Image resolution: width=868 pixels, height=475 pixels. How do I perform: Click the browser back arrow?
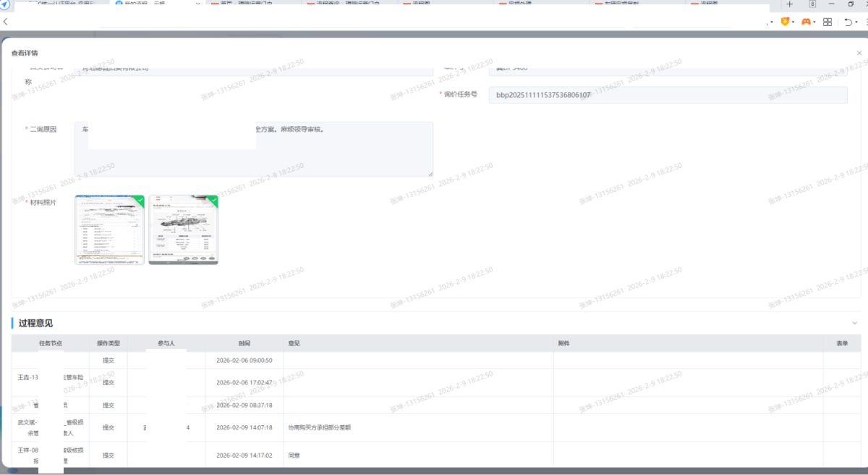pos(6,22)
